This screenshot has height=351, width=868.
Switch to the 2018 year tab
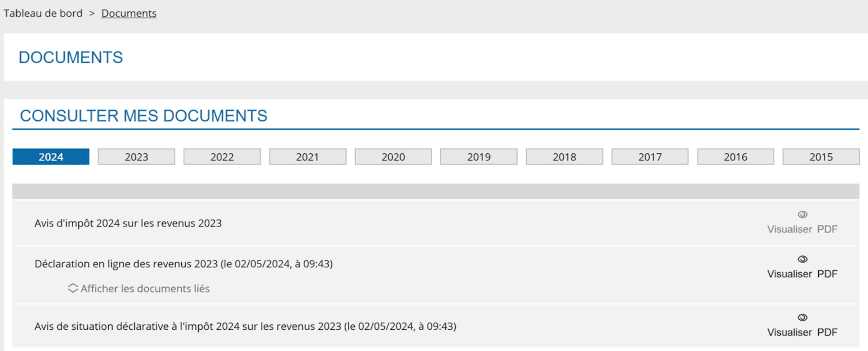pos(564,157)
